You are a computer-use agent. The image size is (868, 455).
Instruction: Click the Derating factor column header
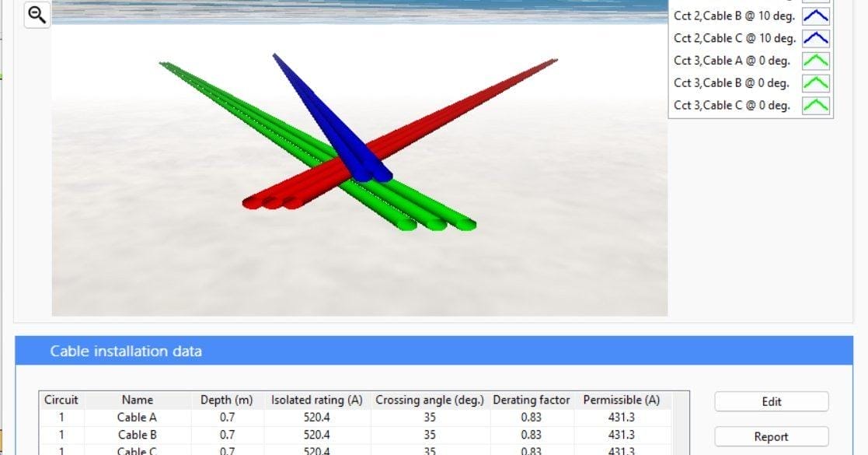click(x=532, y=400)
